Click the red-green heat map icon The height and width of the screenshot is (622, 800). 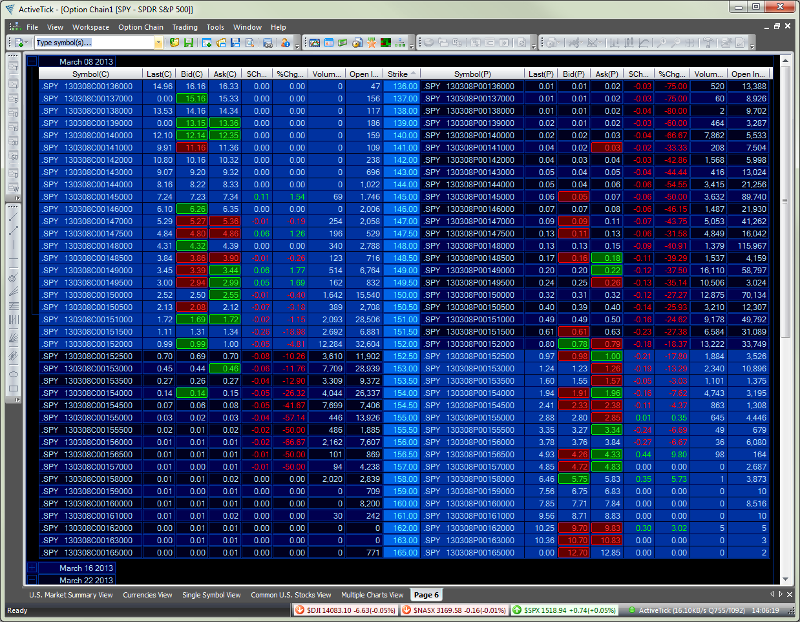[385, 43]
